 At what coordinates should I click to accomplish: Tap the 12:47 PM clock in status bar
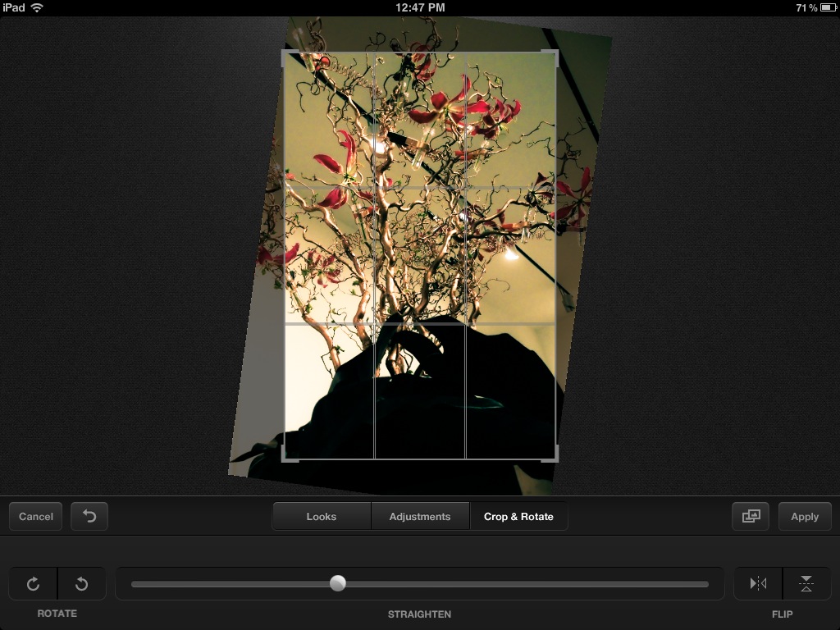point(420,7)
